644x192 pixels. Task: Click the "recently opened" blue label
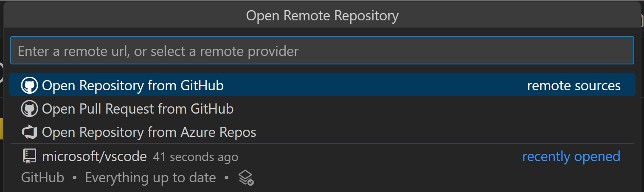tap(571, 156)
